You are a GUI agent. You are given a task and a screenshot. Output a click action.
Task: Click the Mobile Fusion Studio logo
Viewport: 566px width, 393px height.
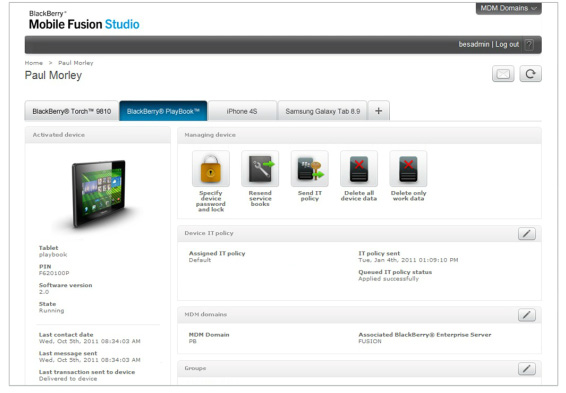pos(84,21)
